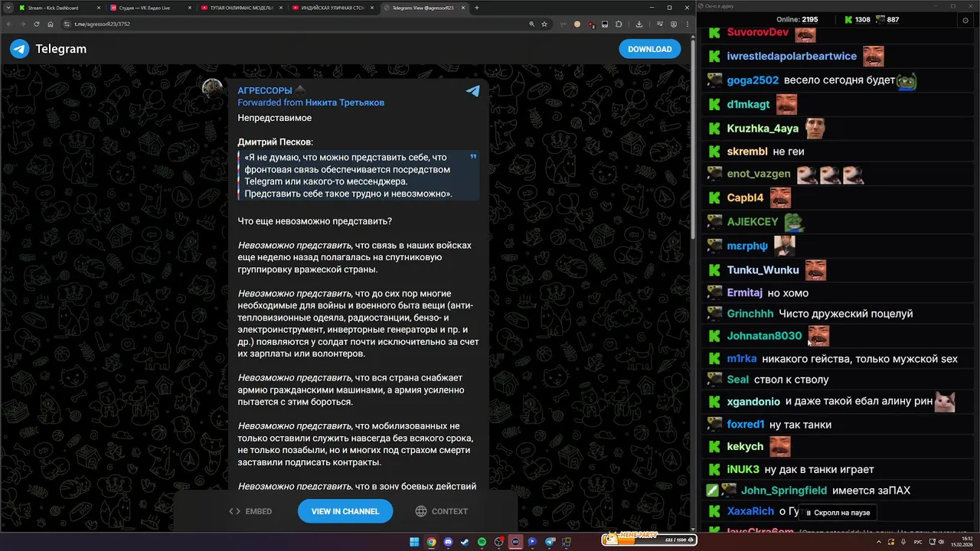The height and width of the screenshot is (551, 980).
Task: Open the volume control in the system tray
Action: (942, 542)
